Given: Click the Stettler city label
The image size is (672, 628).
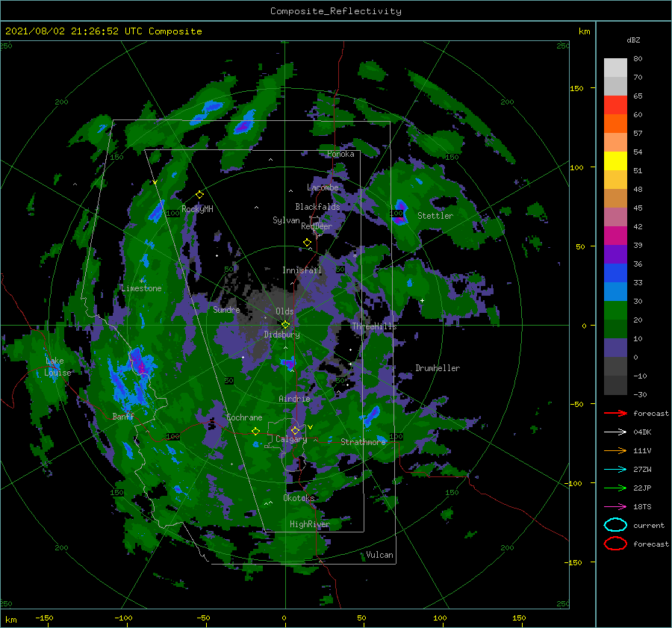Looking at the screenshot, I should pyautogui.click(x=435, y=216).
